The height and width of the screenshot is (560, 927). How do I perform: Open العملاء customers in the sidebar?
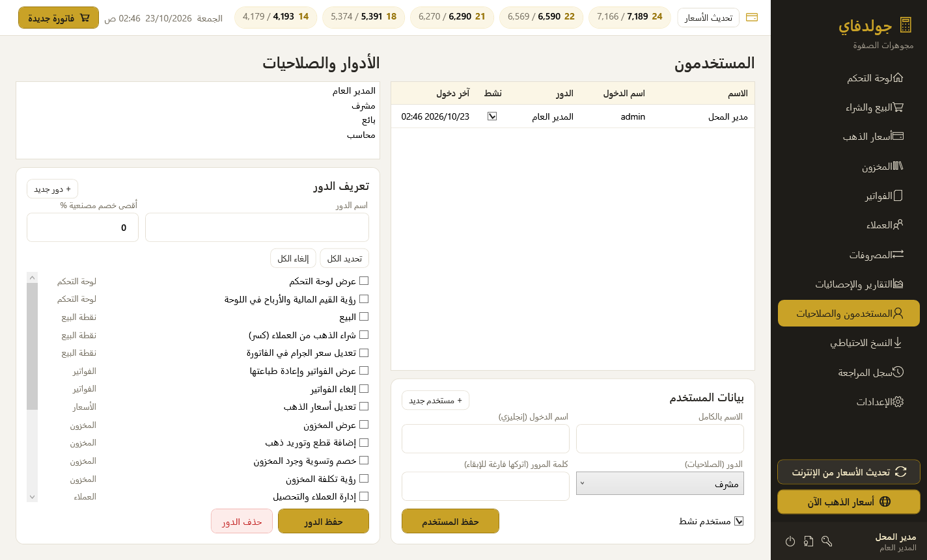coord(849,225)
